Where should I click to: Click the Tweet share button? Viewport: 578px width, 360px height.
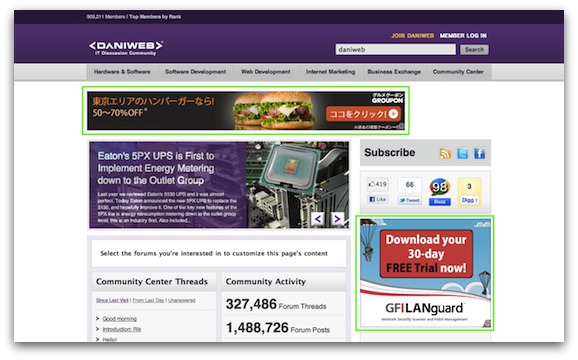[x=410, y=200]
